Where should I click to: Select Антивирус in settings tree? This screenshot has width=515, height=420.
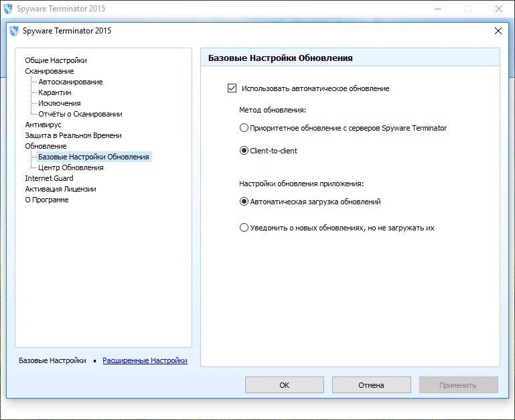tap(43, 125)
